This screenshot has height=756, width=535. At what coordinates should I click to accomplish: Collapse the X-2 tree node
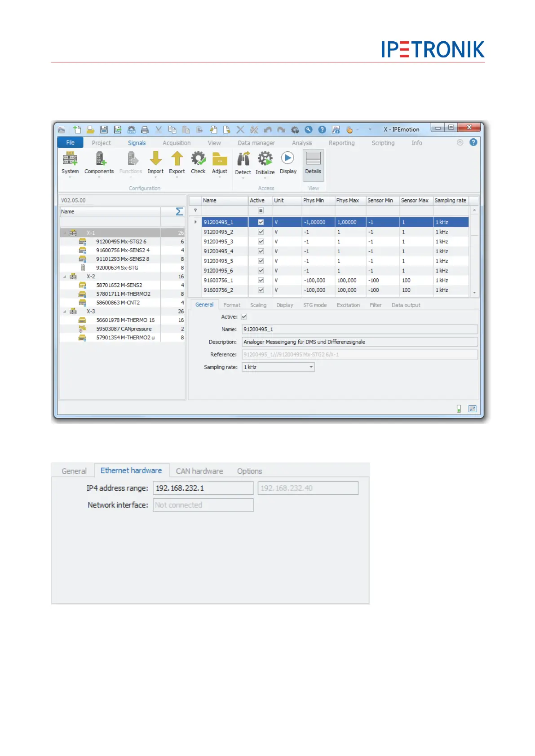click(x=65, y=277)
